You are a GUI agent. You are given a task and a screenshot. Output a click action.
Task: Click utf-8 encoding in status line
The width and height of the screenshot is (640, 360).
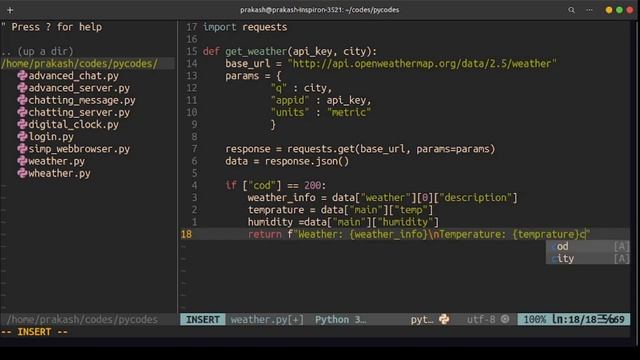[481, 319]
